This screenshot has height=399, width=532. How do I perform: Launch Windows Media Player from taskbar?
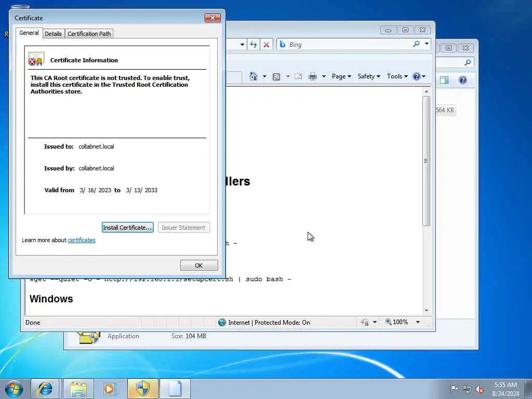110,389
